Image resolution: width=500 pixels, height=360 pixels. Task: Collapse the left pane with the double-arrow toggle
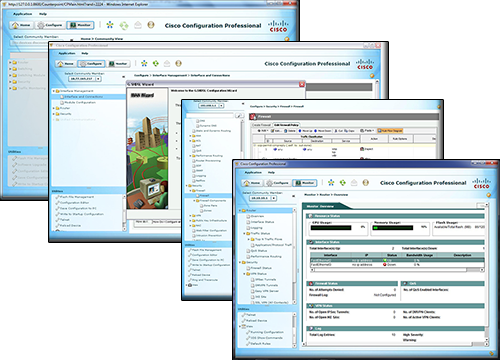[x=293, y=196]
